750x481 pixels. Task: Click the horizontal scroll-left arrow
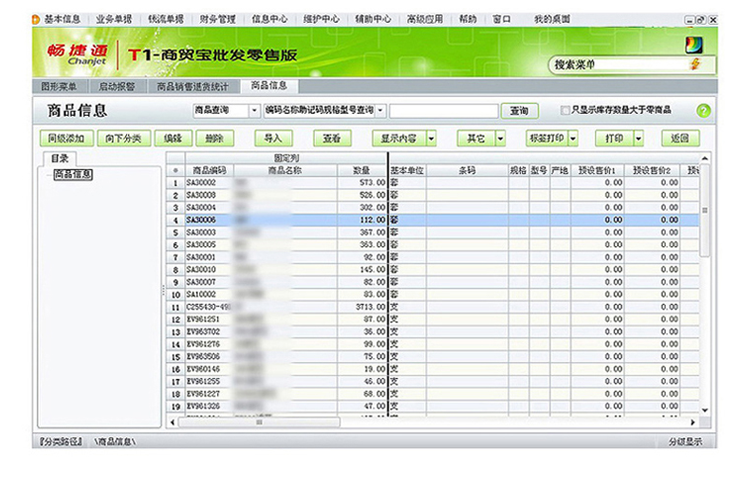(x=173, y=422)
